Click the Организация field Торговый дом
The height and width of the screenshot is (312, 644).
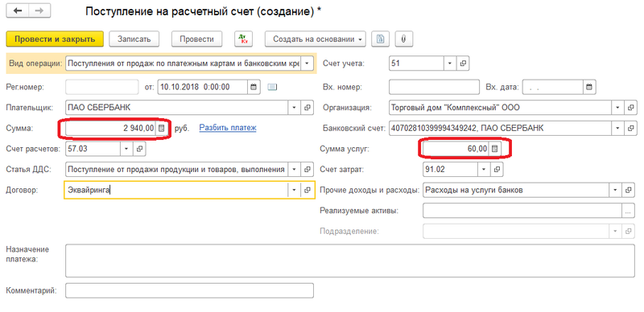coord(500,108)
